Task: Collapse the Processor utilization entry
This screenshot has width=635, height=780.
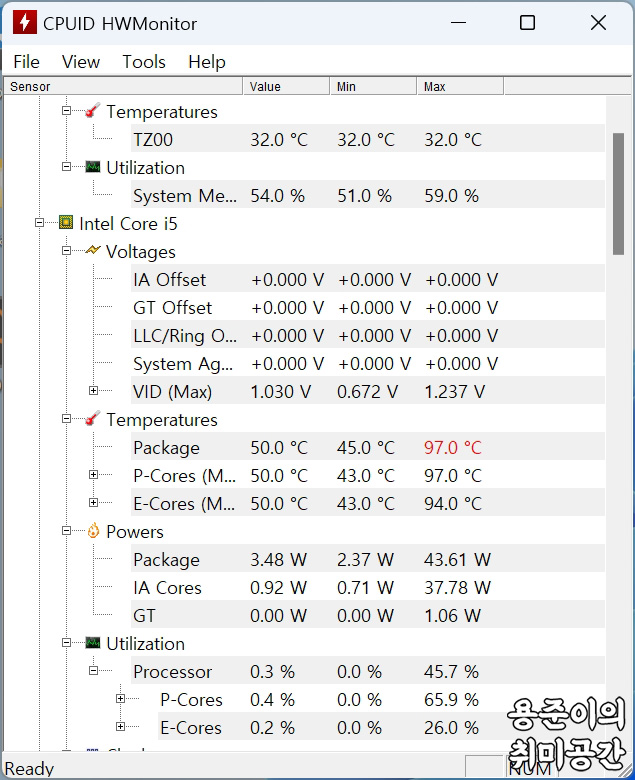Action: [x=93, y=671]
